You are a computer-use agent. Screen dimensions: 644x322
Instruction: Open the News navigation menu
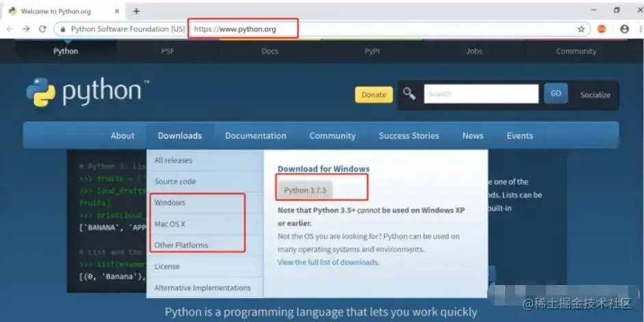point(473,136)
